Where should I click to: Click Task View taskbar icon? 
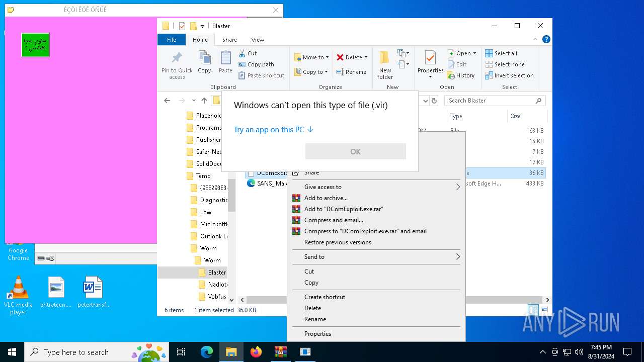coord(181,352)
